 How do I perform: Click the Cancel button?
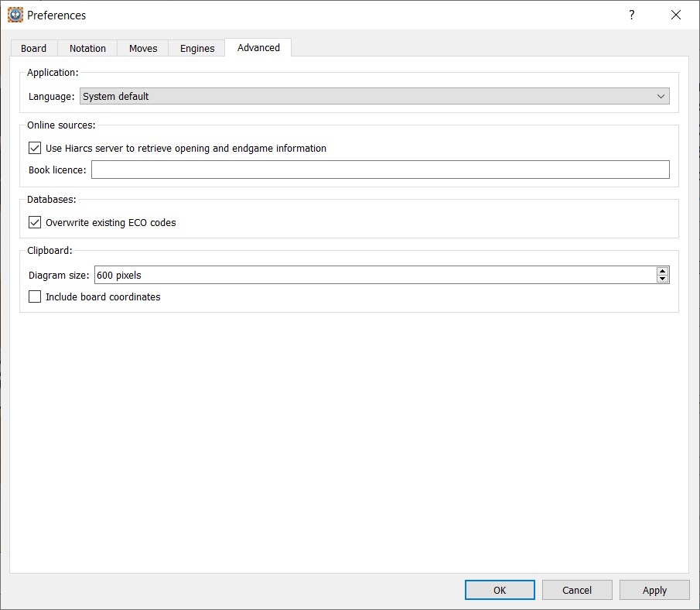577,590
